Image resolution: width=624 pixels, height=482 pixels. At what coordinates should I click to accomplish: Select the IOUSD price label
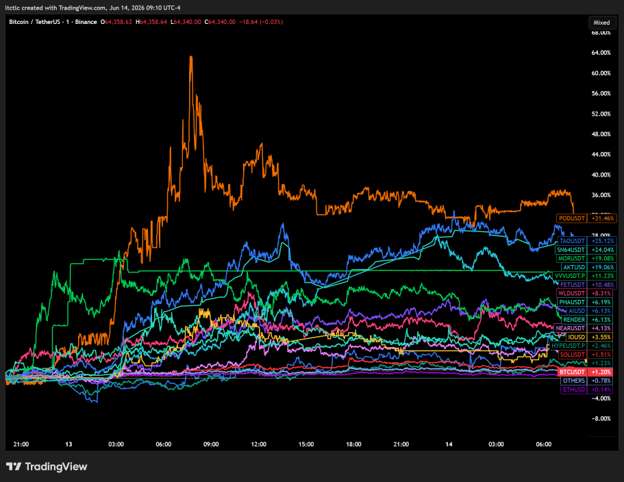click(576, 337)
